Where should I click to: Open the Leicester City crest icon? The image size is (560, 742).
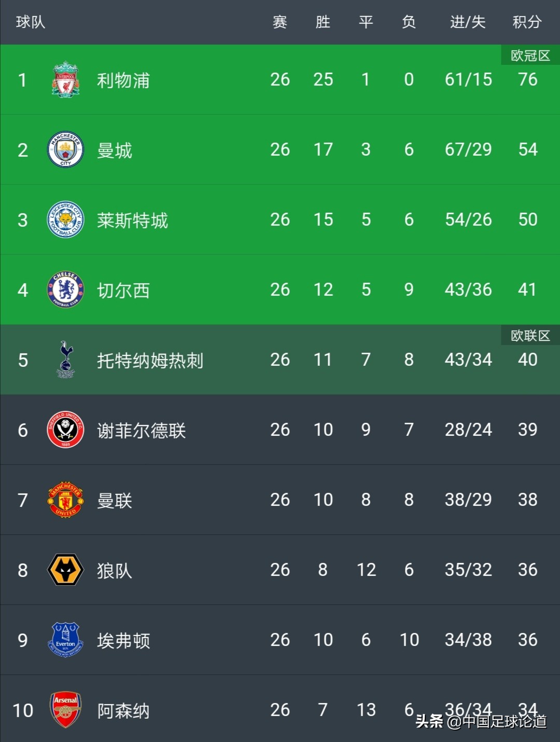coord(65,219)
